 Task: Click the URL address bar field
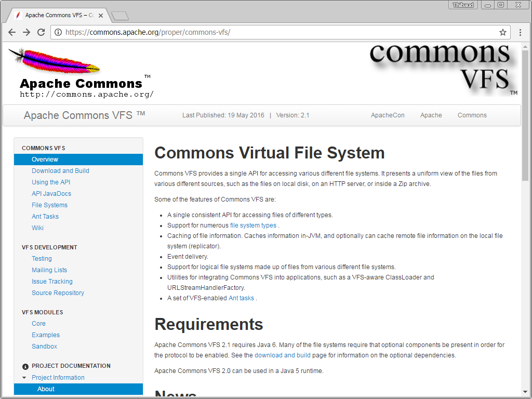[281, 32]
